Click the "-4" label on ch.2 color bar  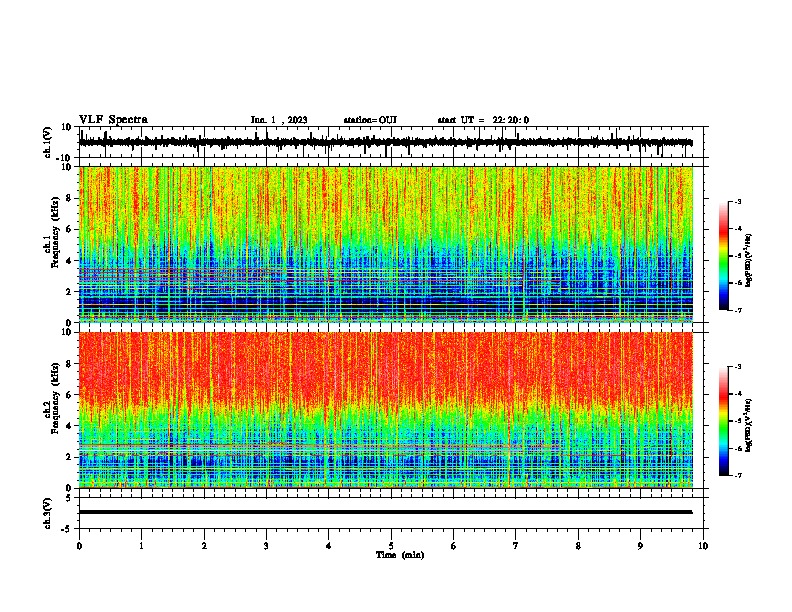737,394
